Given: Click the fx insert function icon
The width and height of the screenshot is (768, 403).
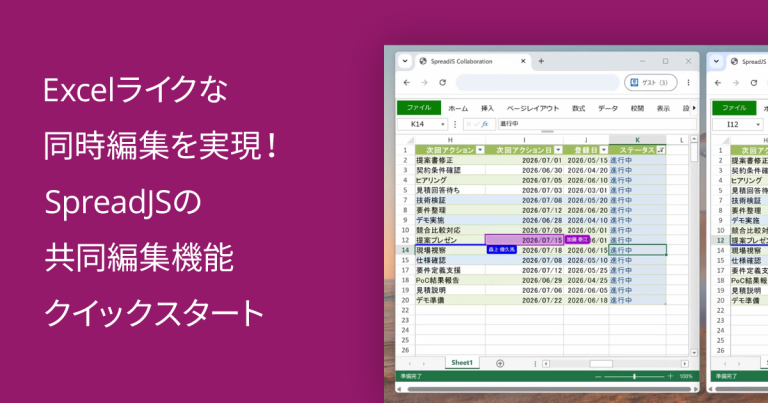Looking at the screenshot, I should point(485,124).
